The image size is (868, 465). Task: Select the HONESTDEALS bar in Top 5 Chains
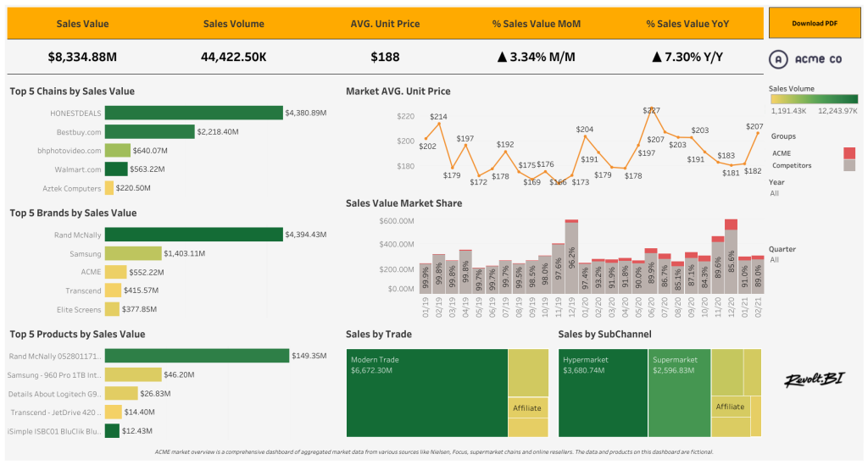pos(194,113)
